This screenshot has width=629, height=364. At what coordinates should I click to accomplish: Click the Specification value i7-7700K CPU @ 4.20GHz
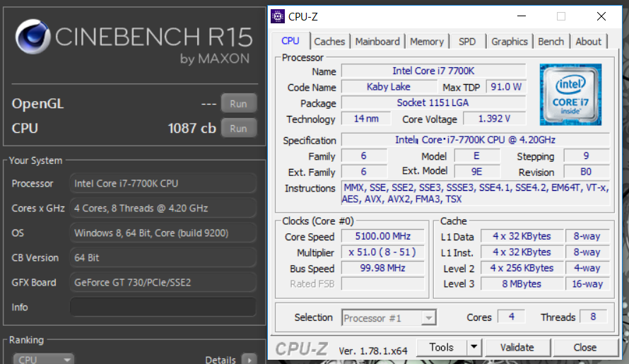476,140
